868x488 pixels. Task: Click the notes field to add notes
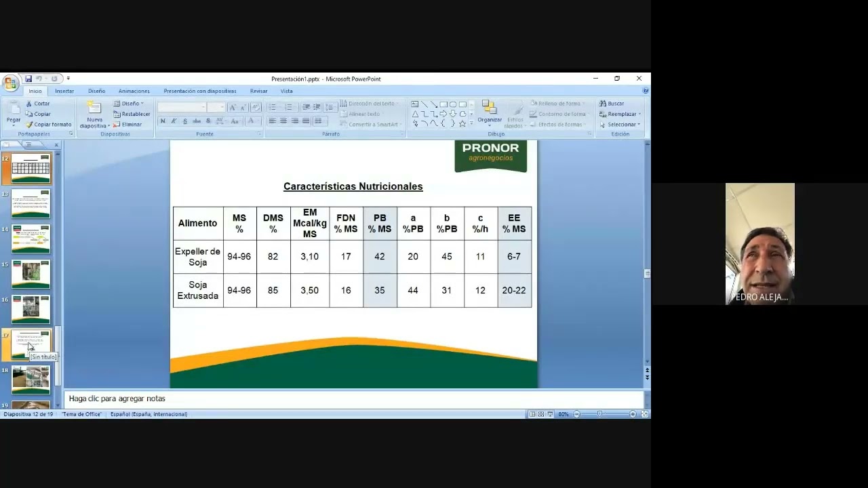coord(354,399)
